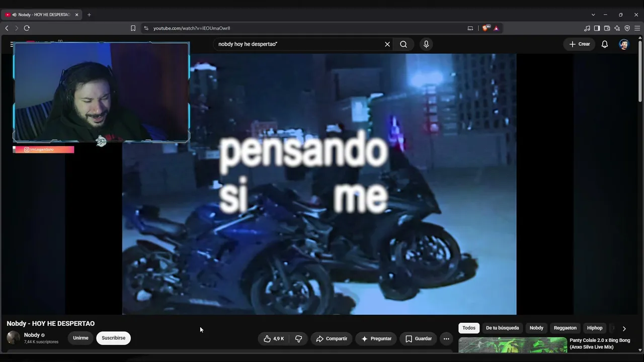The width and height of the screenshot is (644, 362).
Task: Open the browser hamburger menu
Action: (x=637, y=28)
